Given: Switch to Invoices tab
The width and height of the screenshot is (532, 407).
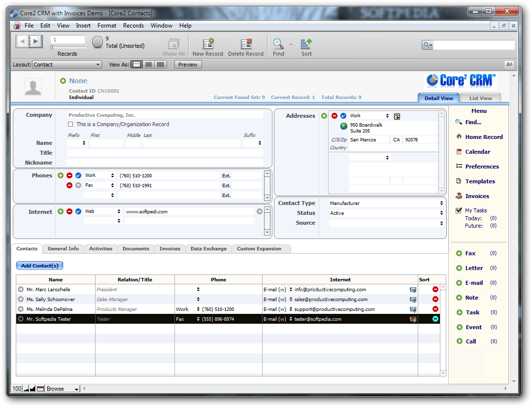Looking at the screenshot, I should click(x=170, y=249).
